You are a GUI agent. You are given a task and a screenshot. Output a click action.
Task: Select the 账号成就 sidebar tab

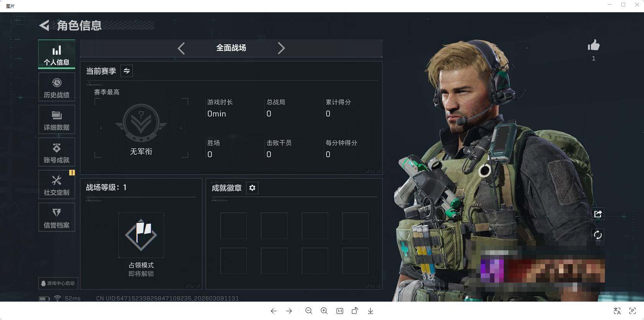click(57, 152)
